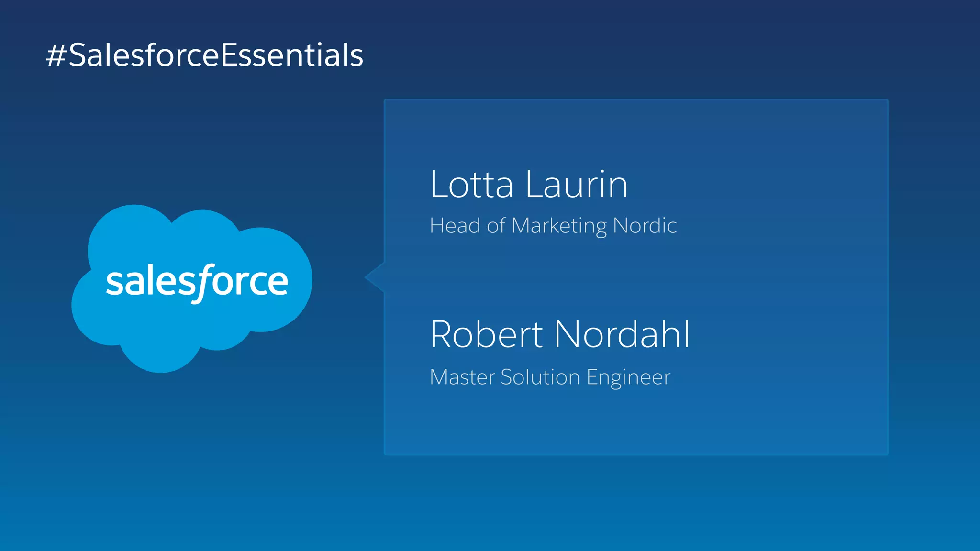Select the name Robert Nordahl

pyautogui.click(x=560, y=334)
